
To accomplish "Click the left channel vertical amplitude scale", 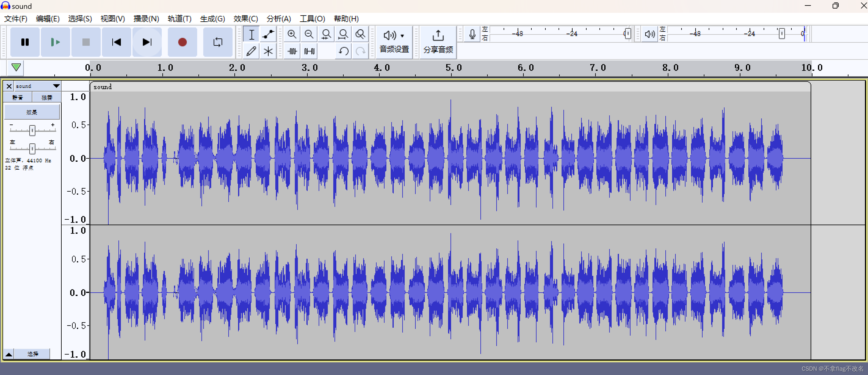I will pos(76,158).
